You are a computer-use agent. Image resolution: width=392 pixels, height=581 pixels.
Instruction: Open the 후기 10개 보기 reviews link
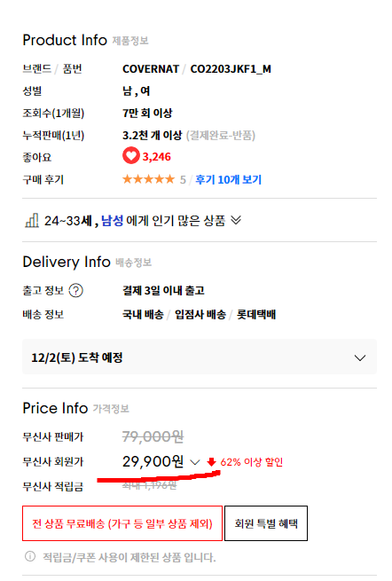pos(228,180)
